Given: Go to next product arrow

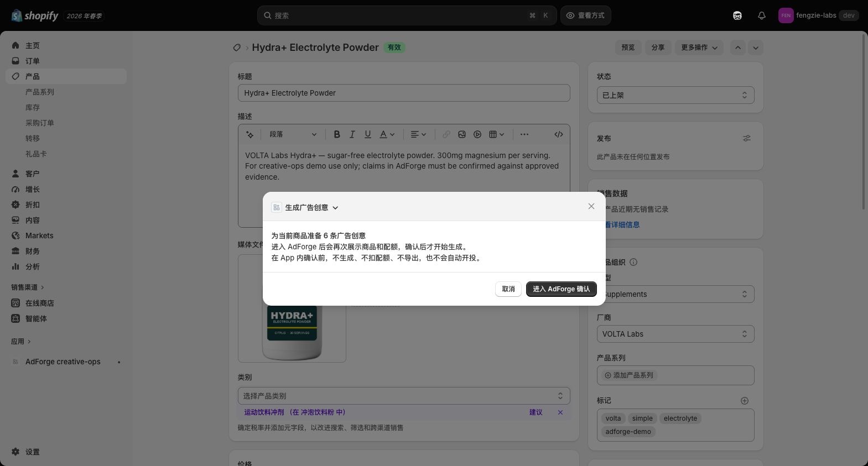Looking at the screenshot, I should tap(756, 48).
